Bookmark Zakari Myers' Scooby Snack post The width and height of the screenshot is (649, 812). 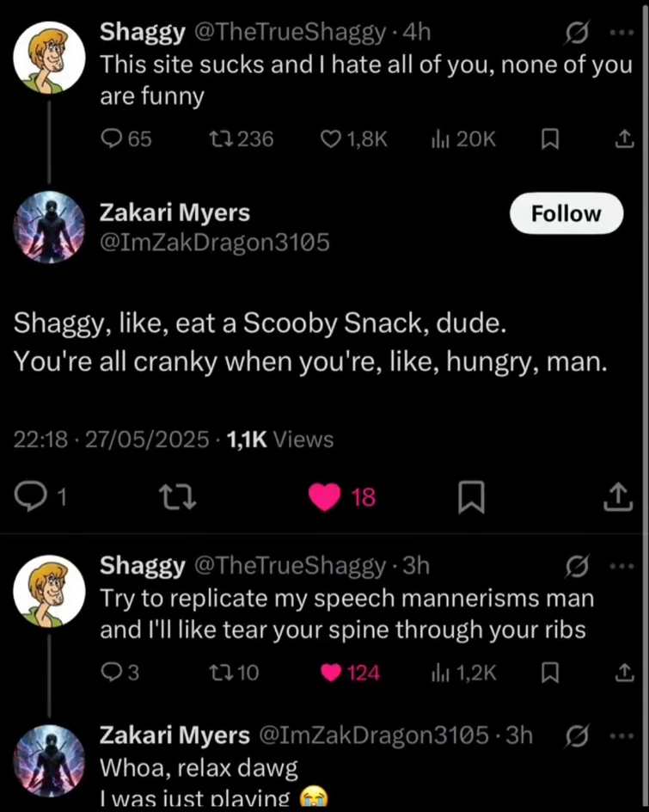tap(470, 496)
